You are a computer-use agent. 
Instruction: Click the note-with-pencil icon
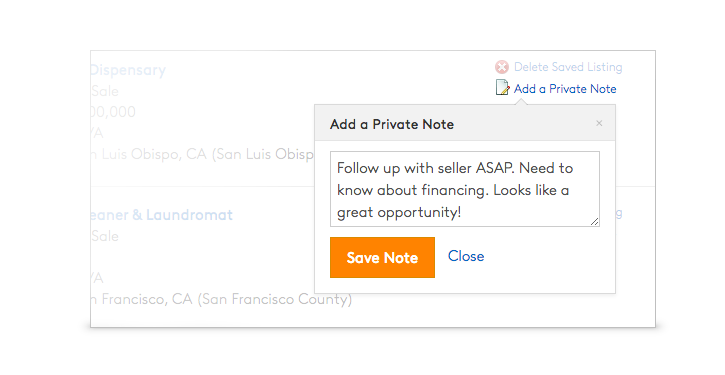(x=502, y=87)
